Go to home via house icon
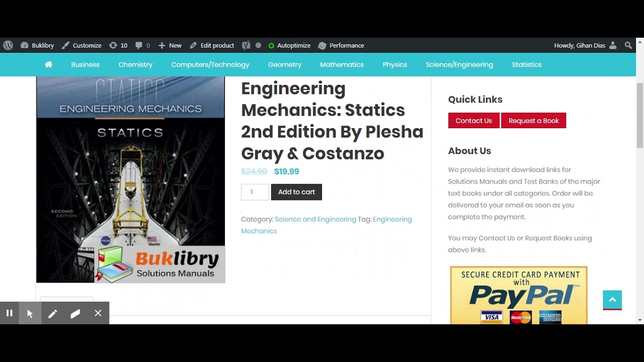This screenshot has width=644, height=362. pos(48,64)
